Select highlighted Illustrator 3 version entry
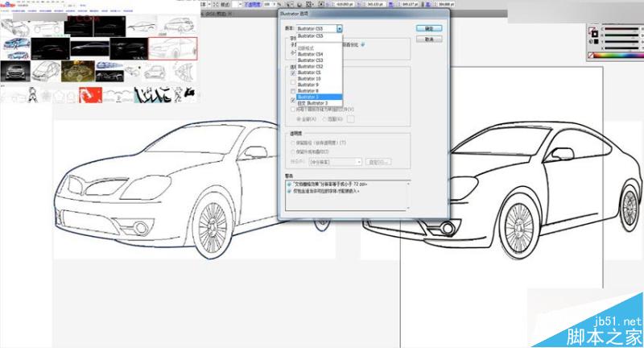Viewport: 644px width, 348px height. (319, 97)
